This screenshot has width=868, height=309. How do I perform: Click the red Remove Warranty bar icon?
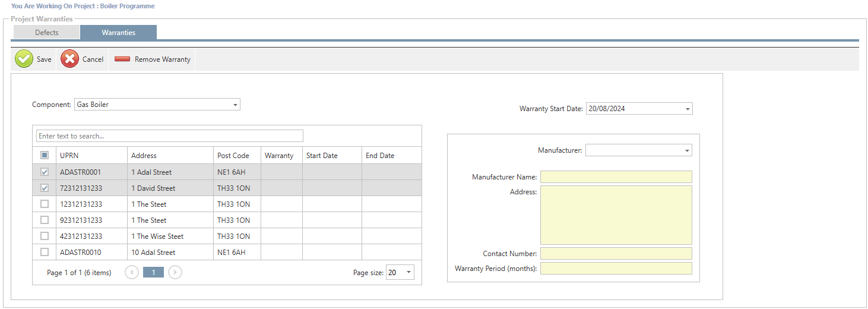click(122, 59)
